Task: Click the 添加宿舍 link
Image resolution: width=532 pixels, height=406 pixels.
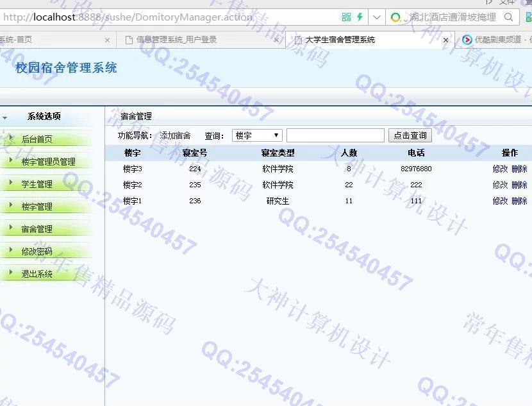Action: coord(175,136)
